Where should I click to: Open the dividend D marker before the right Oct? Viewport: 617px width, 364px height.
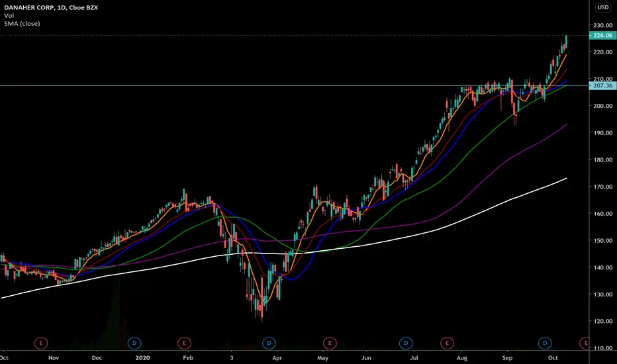click(x=545, y=343)
